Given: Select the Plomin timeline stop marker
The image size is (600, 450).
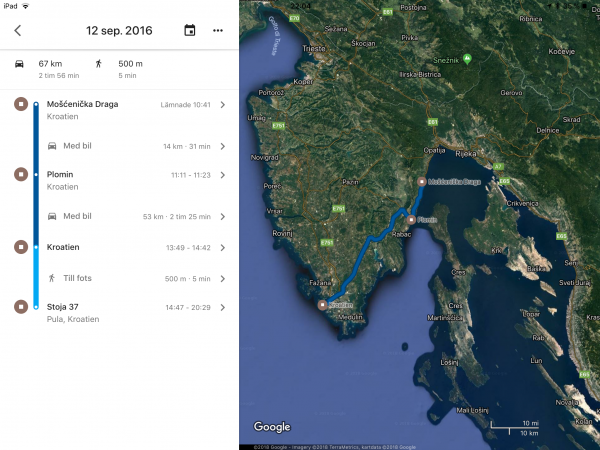Looking at the screenshot, I should click(x=20, y=174).
